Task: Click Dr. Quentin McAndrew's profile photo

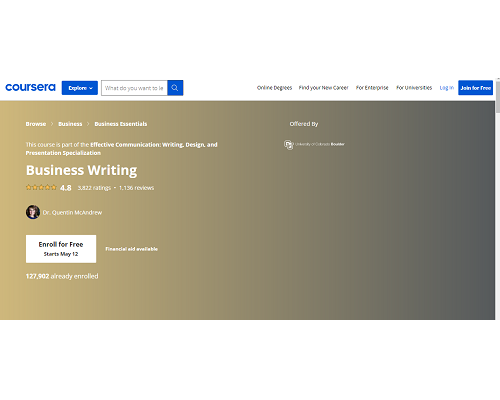Action: [x=33, y=212]
